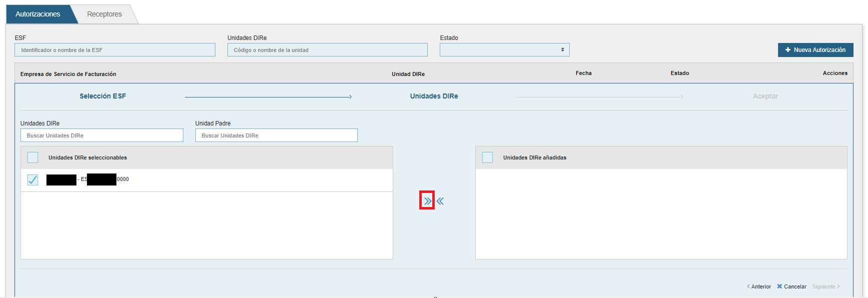Toggle select-all for Unidades DIRe seleccionables

[x=33, y=157]
